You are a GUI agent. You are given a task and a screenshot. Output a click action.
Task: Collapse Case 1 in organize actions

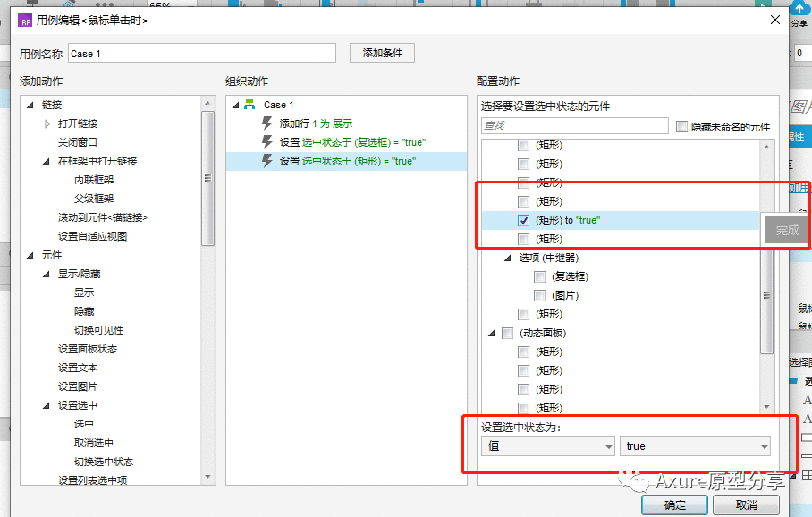235,106
